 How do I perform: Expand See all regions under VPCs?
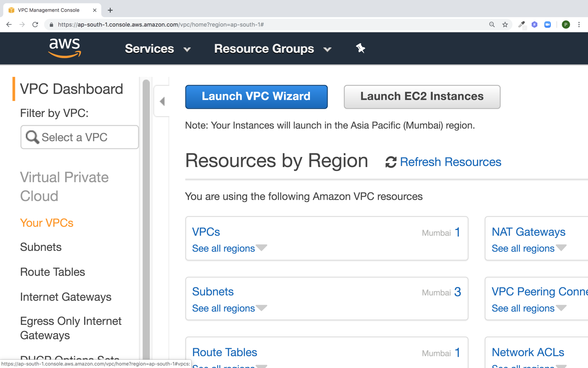pyautogui.click(x=229, y=248)
